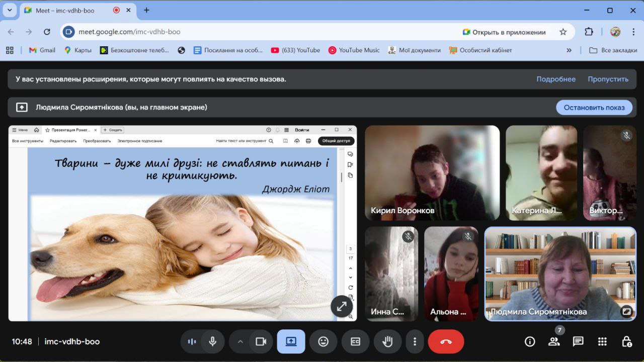Toggle closed captions

tap(355, 341)
